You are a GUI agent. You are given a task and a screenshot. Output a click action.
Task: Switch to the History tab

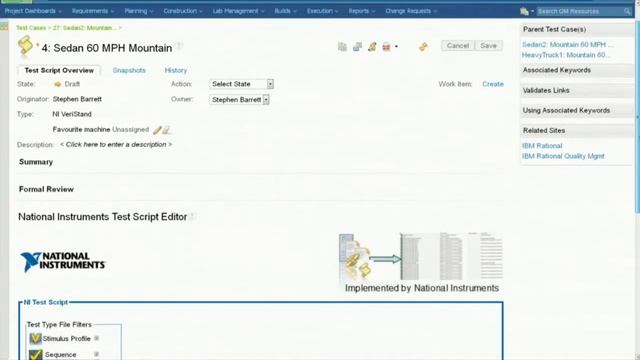tap(176, 70)
